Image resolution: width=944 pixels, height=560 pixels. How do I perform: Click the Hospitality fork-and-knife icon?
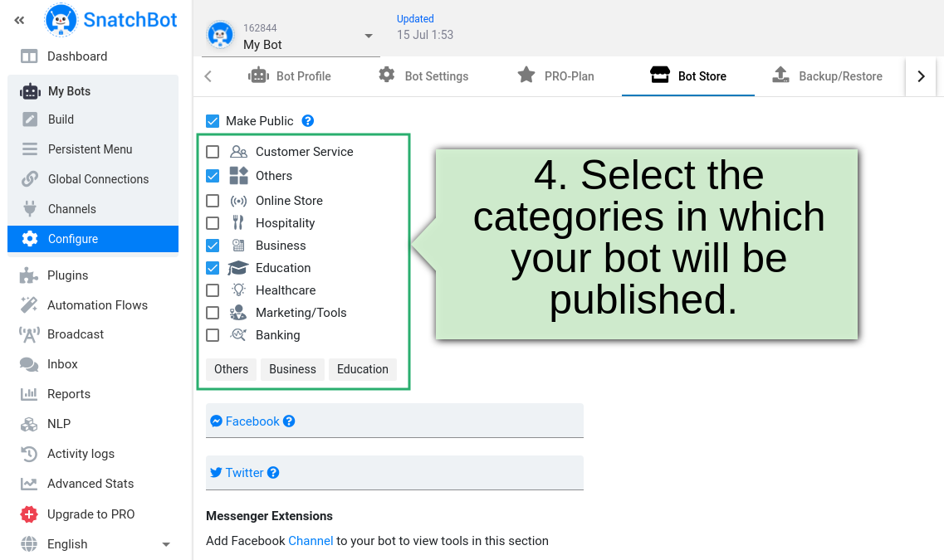pyautogui.click(x=238, y=223)
